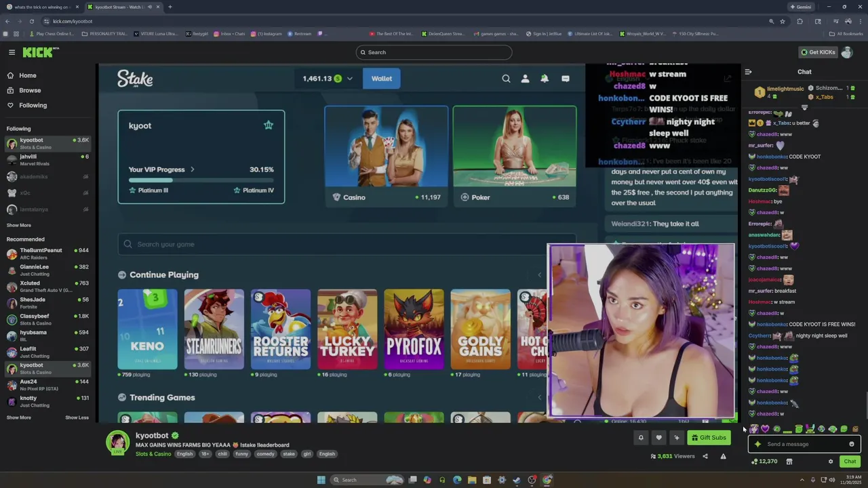Open Play Chess Online bookmark
This screenshot has height=488, width=868.
(x=52, y=33)
